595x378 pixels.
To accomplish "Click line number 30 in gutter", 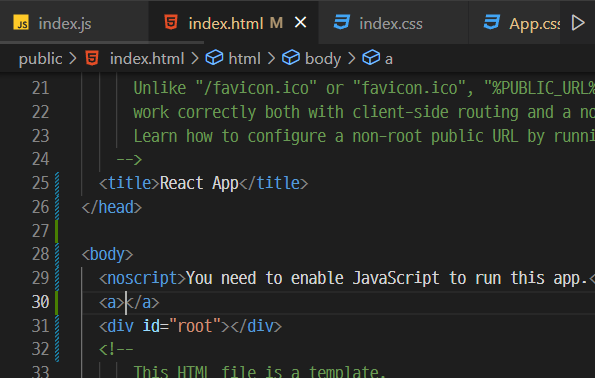I will click(40, 302).
